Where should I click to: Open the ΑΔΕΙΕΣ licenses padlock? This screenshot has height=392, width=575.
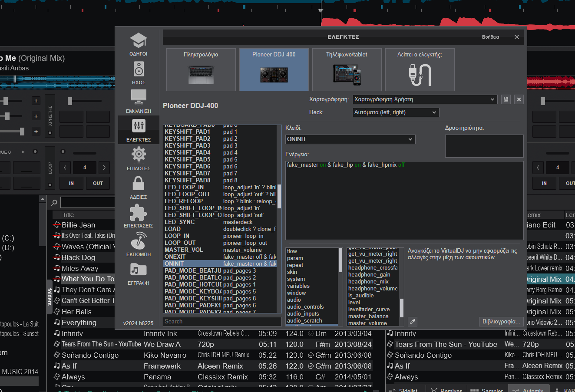pyautogui.click(x=139, y=188)
